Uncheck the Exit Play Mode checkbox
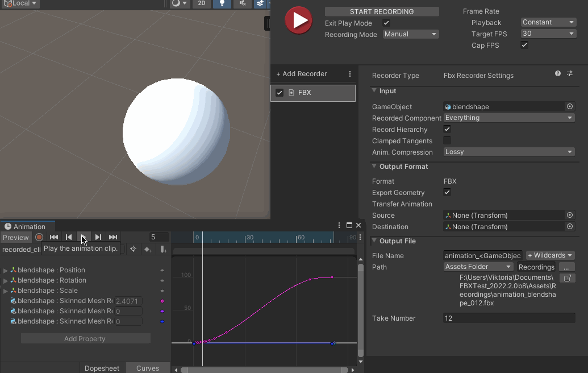 (386, 23)
